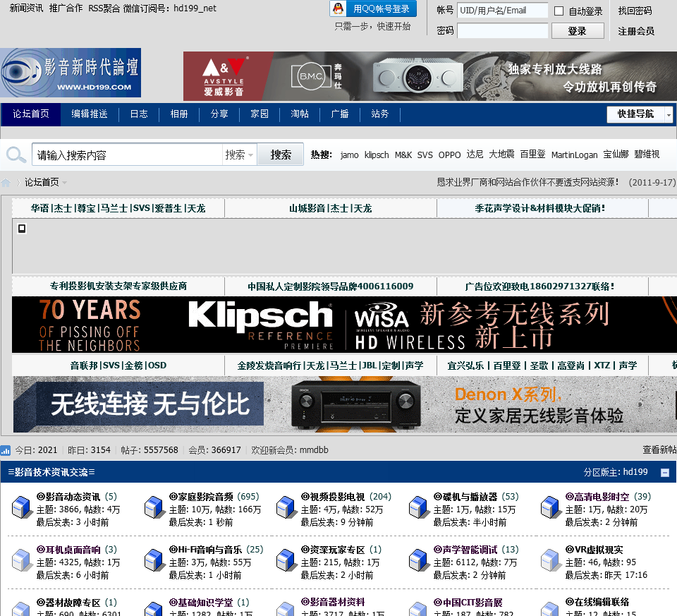
Task: Open VR虚拟现实 forum folder icon
Action: tap(551, 560)
